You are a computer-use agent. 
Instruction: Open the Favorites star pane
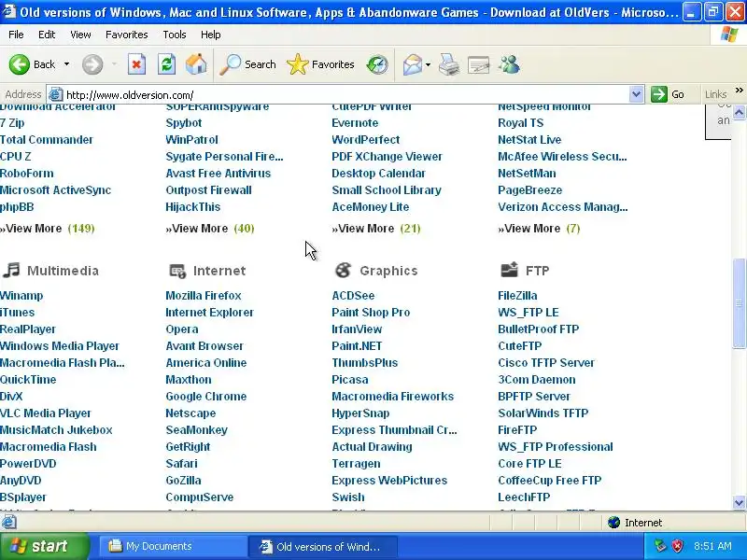tap(320, 64)
